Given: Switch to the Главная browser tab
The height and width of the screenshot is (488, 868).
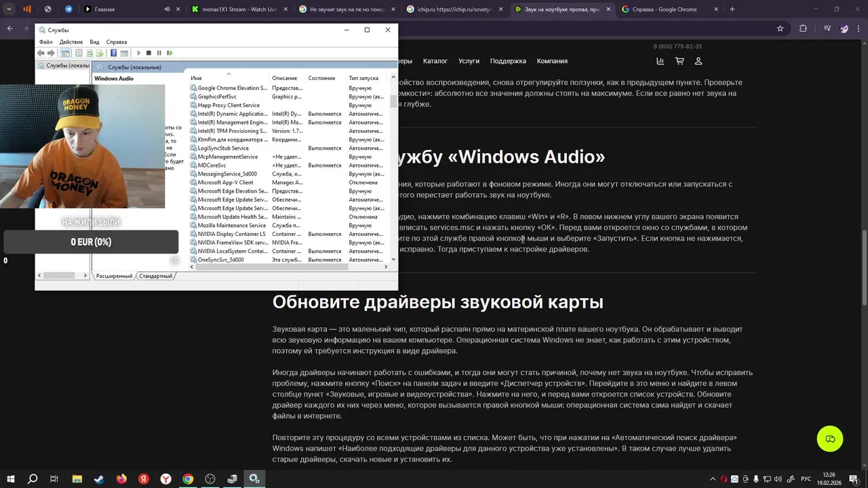Looking at the screenshot, I should tap(130, 9).
